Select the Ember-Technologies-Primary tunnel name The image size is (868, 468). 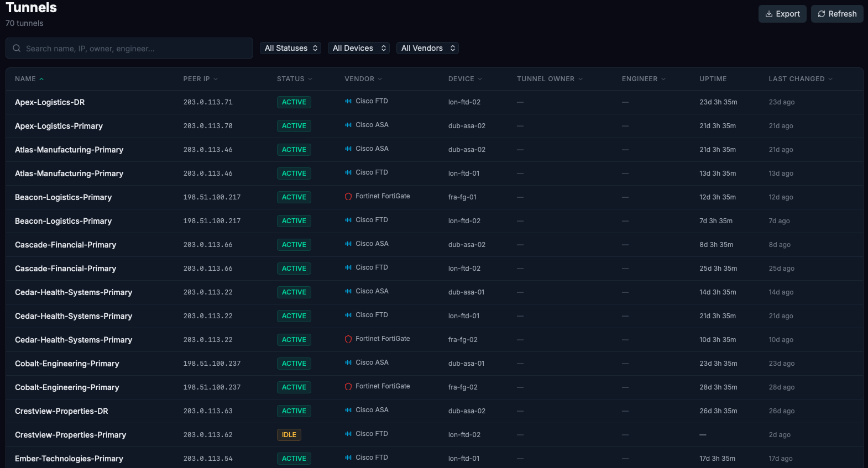tap(69, 459)
